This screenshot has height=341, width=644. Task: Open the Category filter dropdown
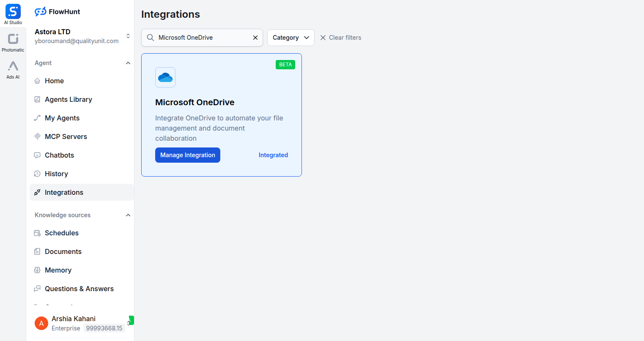(290, 38)
